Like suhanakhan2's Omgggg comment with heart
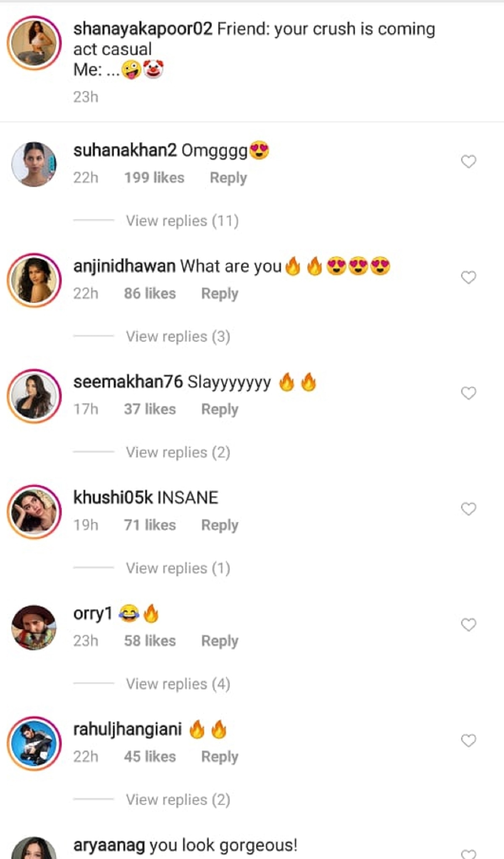This screenshot has height=859, width=504. pos(468,162)
